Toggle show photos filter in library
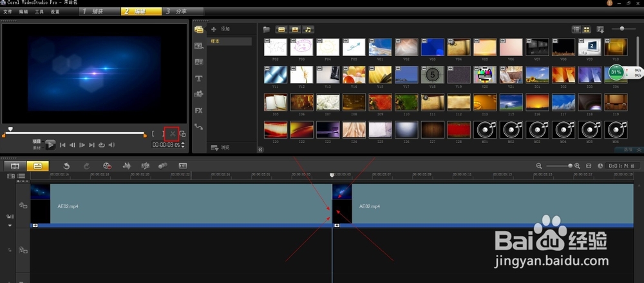This screenshot has width=644, height=283. pyautogui.click(x=294, y=29)
